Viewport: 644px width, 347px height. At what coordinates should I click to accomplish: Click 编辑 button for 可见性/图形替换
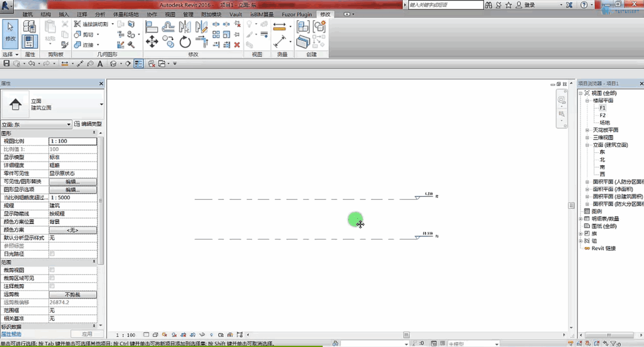coord(73,182)
